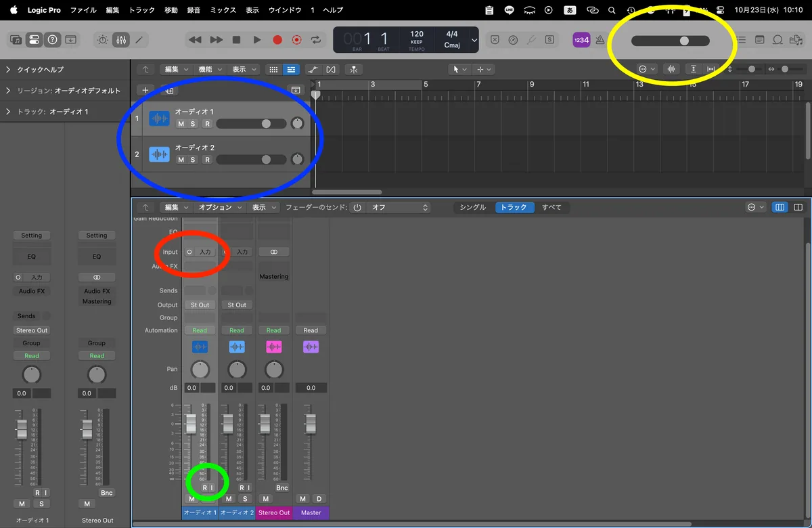
Task: Toggle the Metronome icon
Action: click(600, 40)
